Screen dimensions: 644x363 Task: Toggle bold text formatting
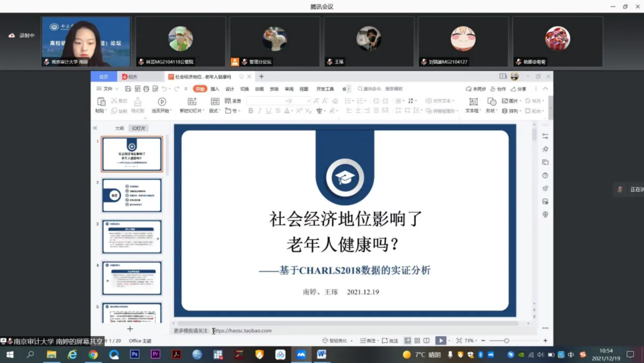click(x=250, y=111)
